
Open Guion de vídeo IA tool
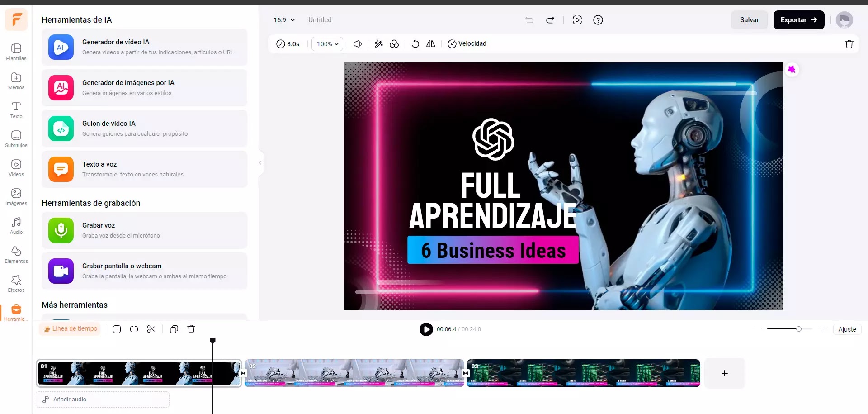point(145,128)
